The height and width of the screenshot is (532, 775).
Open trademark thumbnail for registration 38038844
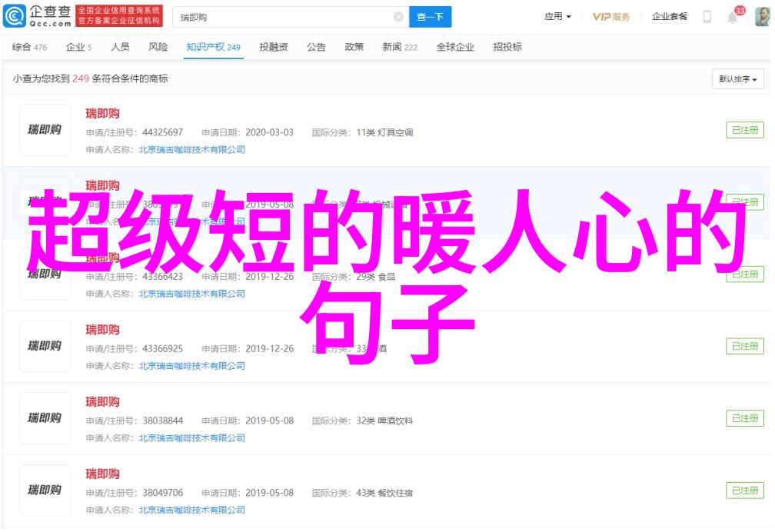click(x=45, y=418)
